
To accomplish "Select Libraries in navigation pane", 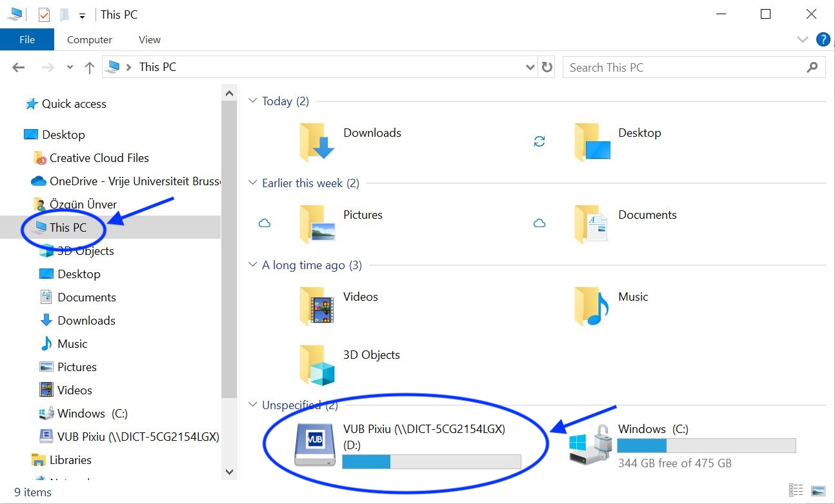I will pos(70,460).
